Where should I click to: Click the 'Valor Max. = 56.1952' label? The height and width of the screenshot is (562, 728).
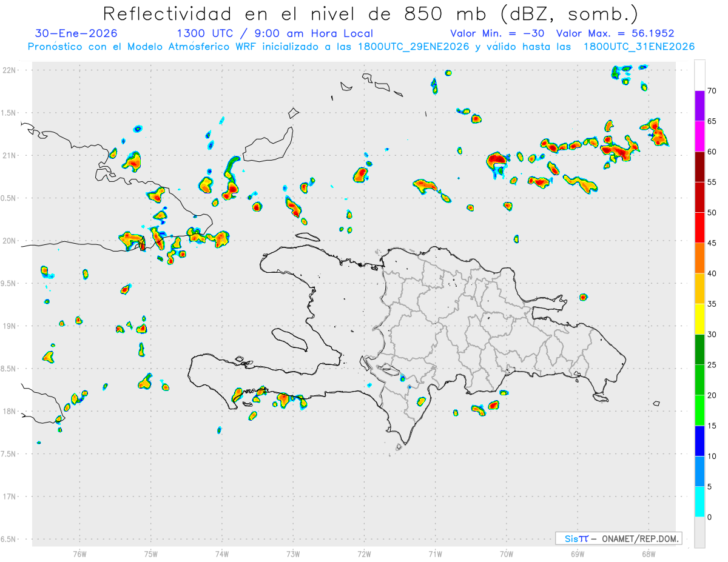(615, 33)
